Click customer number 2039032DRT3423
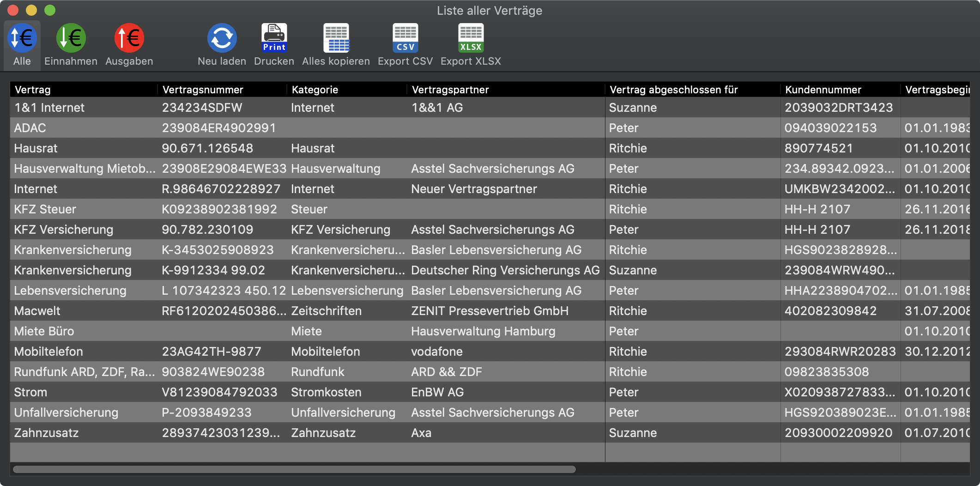This screenshot has height=486, width=980. pos(839,108)
